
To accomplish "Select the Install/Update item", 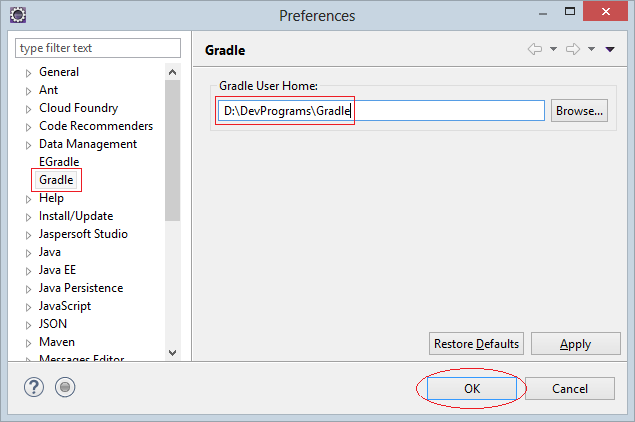I will pos(76,216).
